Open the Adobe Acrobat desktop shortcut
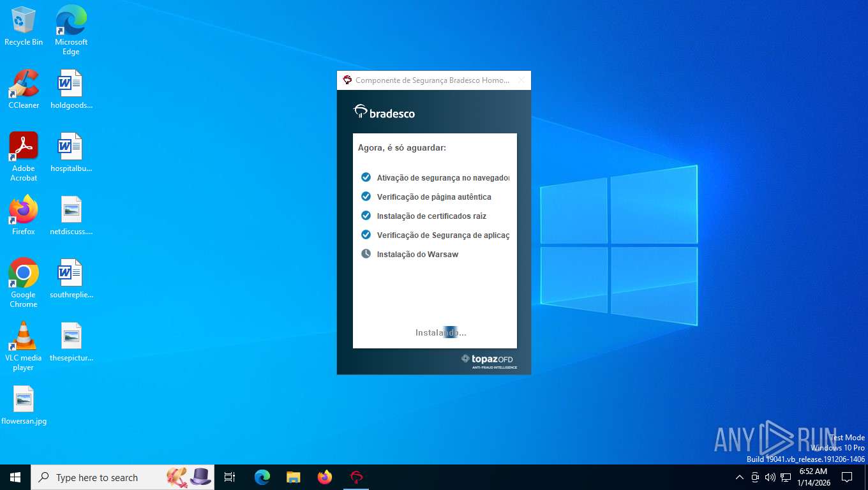 [24, 157]
